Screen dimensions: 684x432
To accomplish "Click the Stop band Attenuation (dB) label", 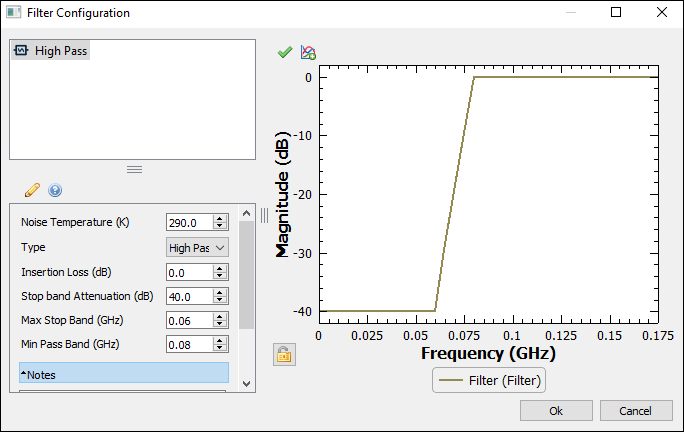I will click(87, 296).
